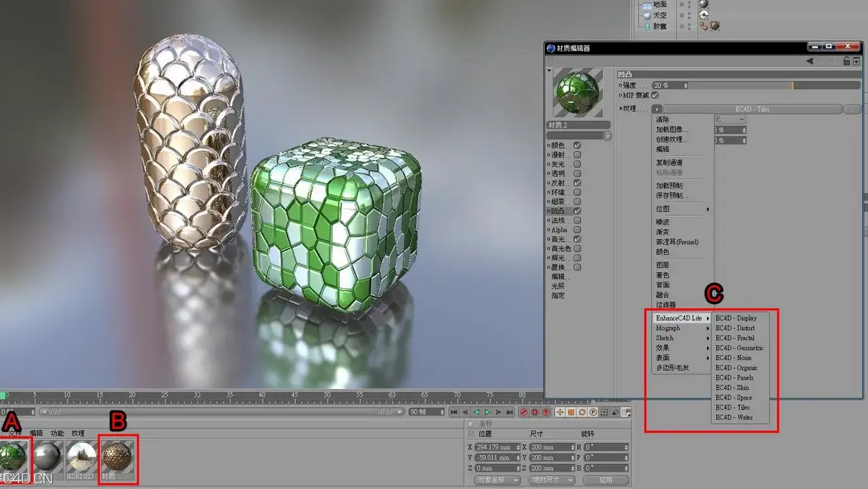Expand the 表面 submenu

682,358
